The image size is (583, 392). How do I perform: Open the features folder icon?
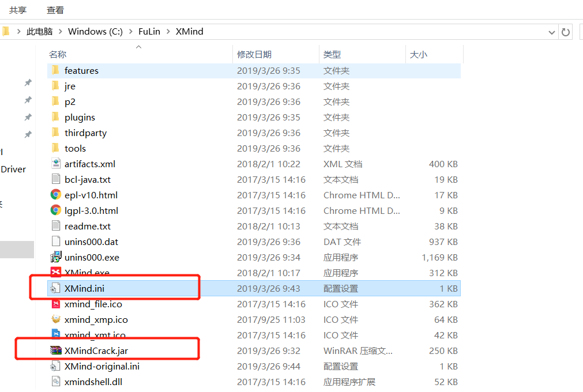tap(55, 70)
